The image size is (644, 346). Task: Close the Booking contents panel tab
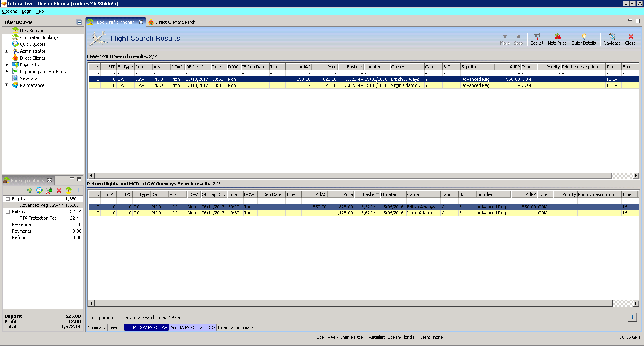coord(50,180)
